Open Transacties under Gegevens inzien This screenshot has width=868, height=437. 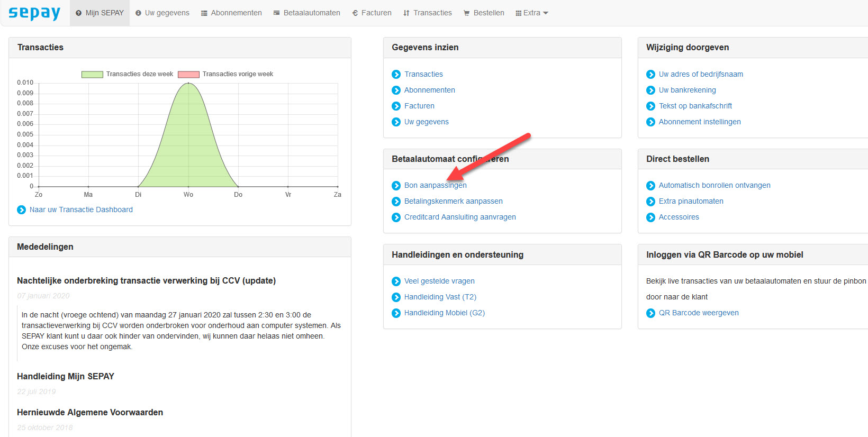tap(423, 74)
